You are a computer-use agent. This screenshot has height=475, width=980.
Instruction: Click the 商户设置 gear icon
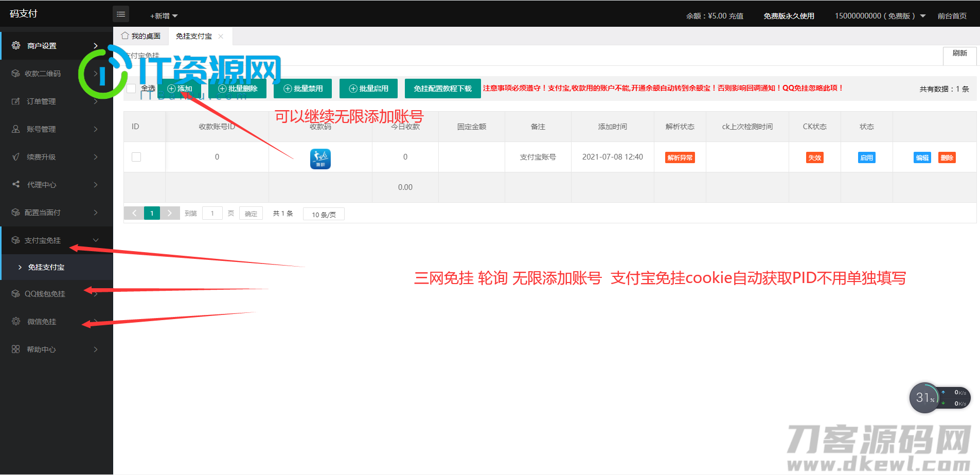click(16, 45)
